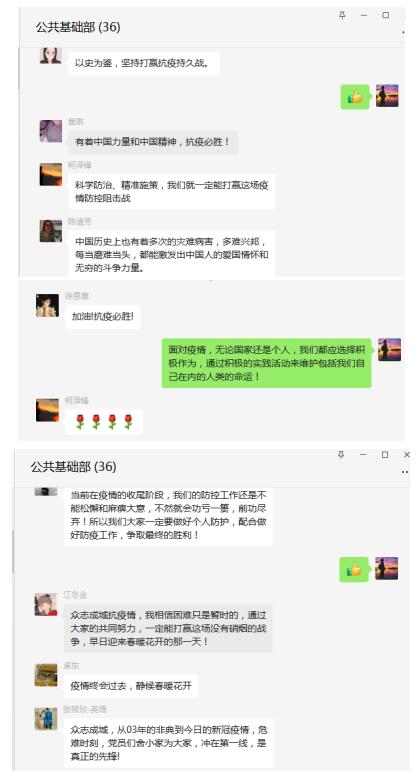Open avatar next to 疫情终会过去，静候春暖花开
The width and height of the screenshot is (418, 782).
[46, 675]
